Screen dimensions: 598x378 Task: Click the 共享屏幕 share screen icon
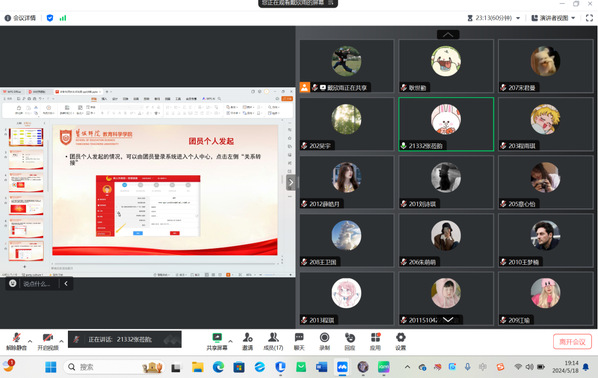[x=217, y=341]
